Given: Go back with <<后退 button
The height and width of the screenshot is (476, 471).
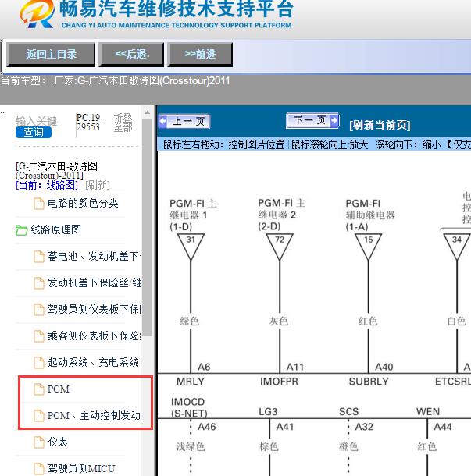Looking at the screenshot, I should coord(131,55).
